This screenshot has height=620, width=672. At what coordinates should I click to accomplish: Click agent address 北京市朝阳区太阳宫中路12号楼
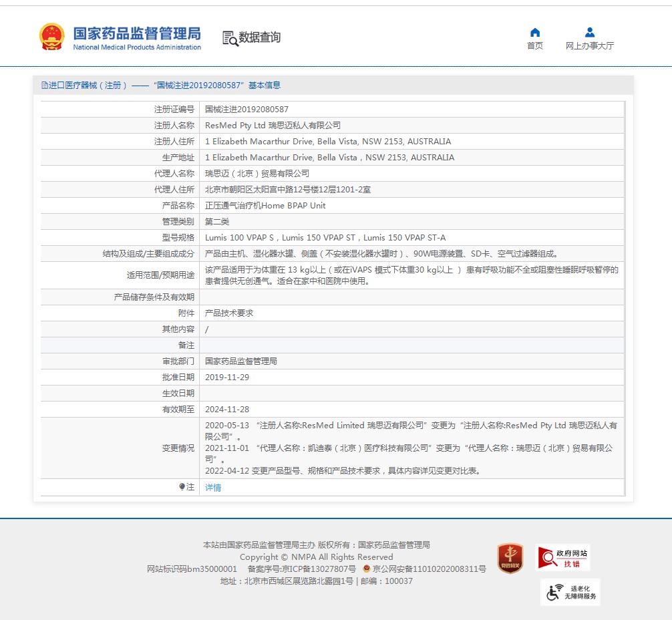(288, 190)
